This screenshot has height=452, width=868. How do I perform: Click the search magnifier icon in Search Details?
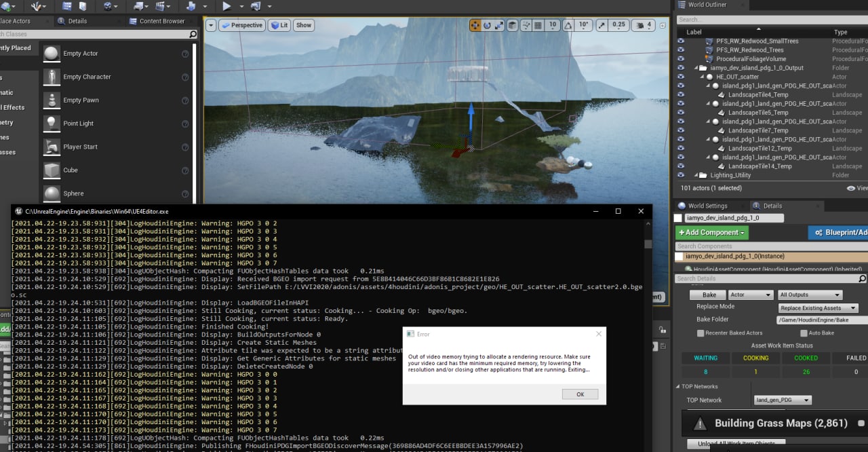[x=863, y=278]
